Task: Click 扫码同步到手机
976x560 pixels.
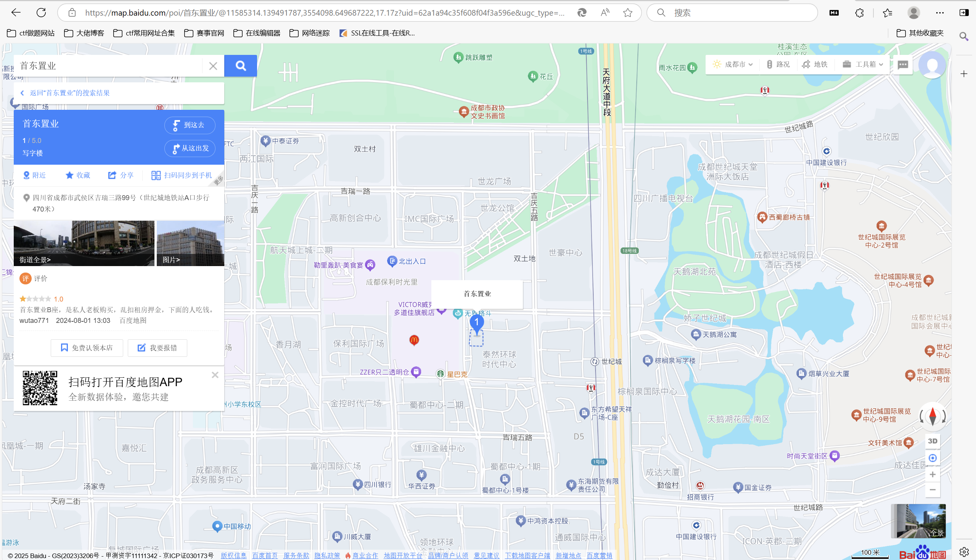Action: [x=182, y=175]
